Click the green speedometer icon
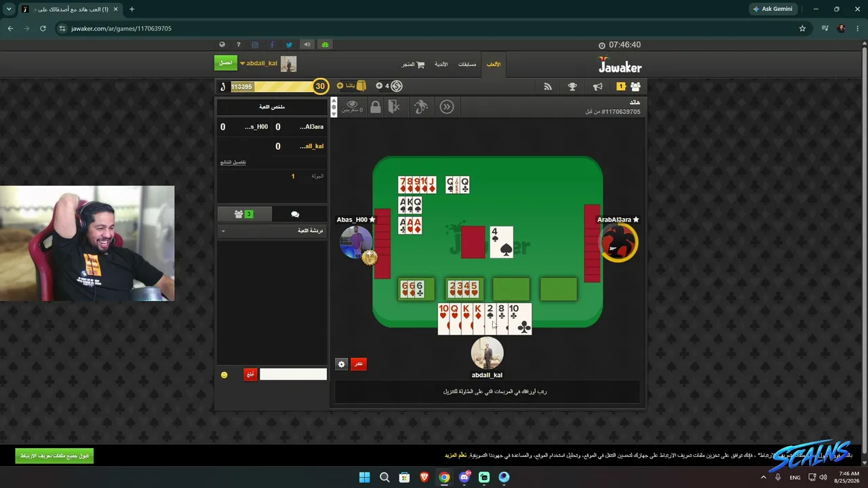 (x=325, y=45)
